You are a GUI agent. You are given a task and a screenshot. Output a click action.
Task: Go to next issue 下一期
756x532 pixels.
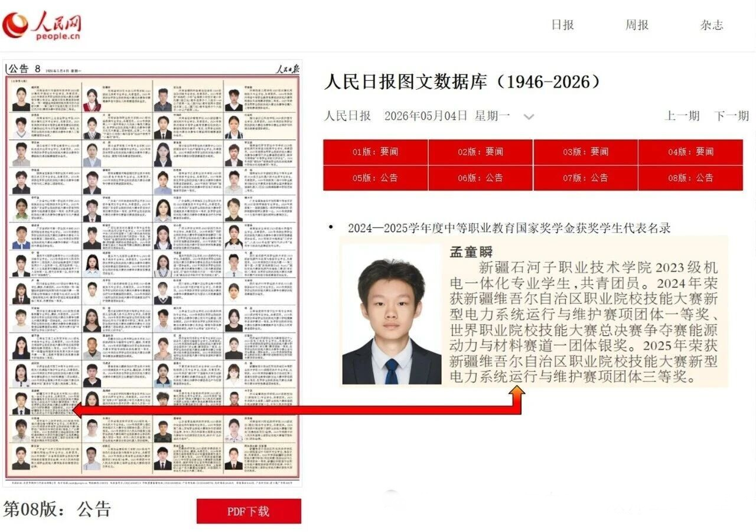(x=731, y=116)
